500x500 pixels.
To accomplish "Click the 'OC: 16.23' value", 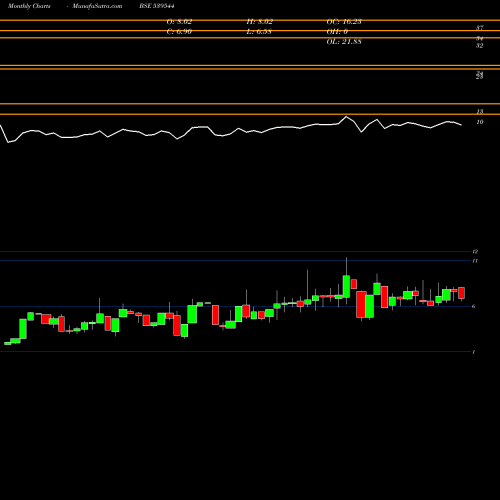I will [344, 22].
